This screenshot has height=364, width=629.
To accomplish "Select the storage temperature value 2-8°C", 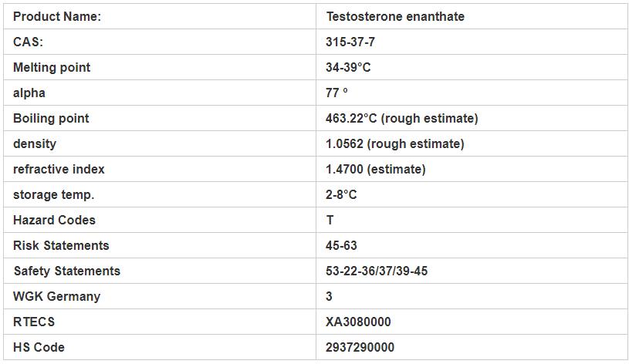I will coord(341,194).
